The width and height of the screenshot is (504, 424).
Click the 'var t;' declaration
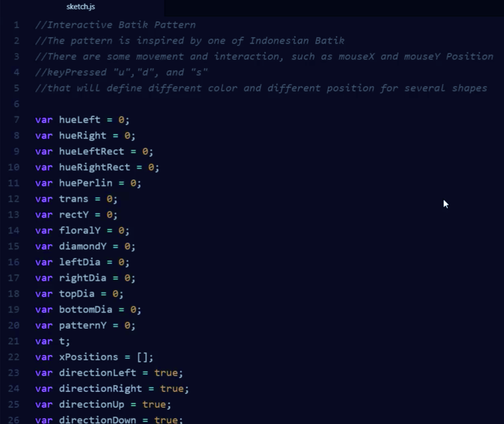(x=52, y=341)
